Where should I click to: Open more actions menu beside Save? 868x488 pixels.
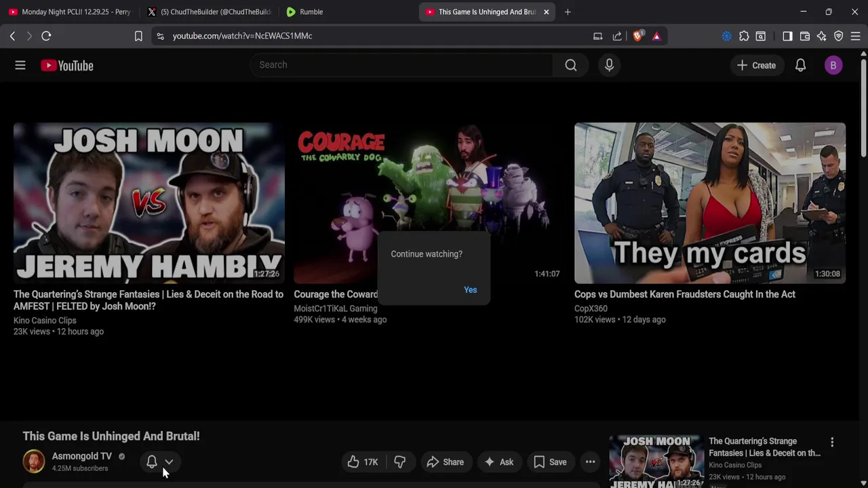click(x=591, y=462)
